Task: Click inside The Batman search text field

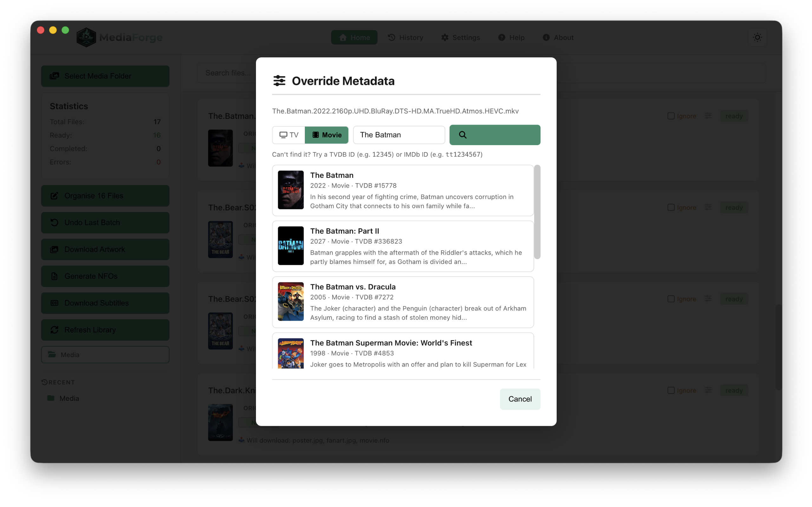Action: point(399,135)
